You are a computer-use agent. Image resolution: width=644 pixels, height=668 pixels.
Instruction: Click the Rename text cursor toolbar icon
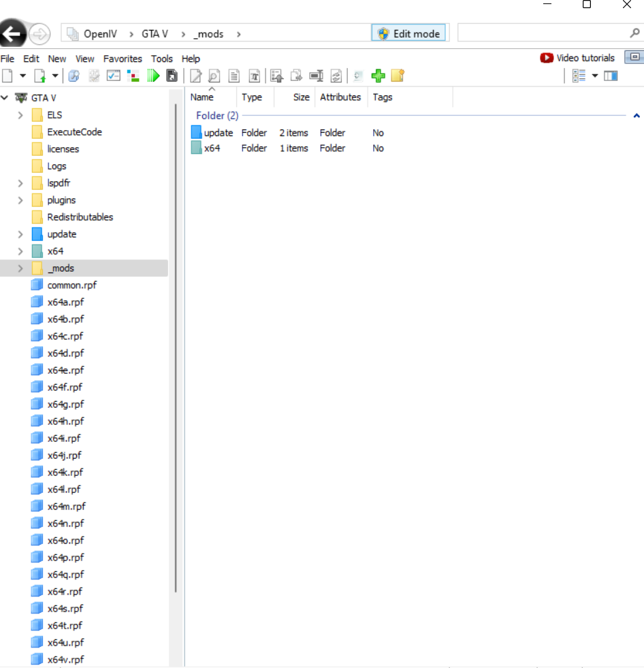pos(316,76)
